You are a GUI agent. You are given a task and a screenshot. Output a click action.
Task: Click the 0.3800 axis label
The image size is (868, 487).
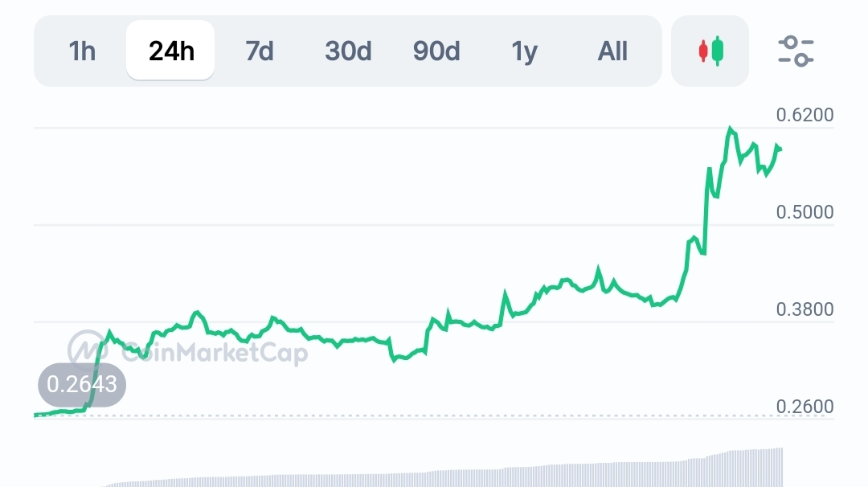[805, 309]
